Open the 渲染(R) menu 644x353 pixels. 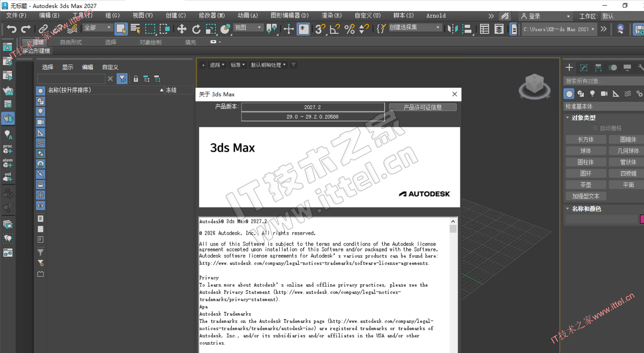tap(331, 16)
